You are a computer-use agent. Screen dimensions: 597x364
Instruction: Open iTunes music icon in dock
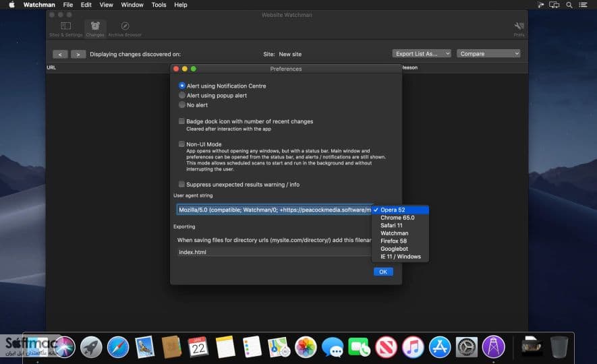click(x=413, y=347)
